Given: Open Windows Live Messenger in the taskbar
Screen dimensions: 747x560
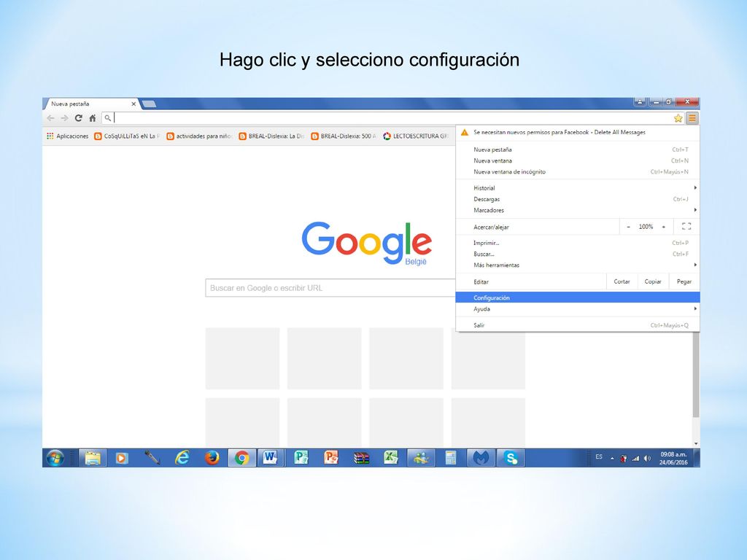Looking at the screenshot, I should point(421,458).
